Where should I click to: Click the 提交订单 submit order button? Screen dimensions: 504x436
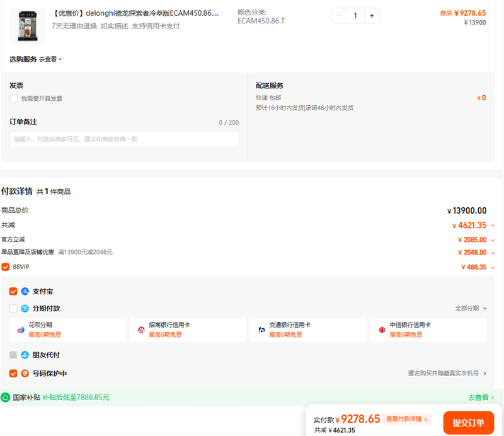(x=468, y=423)
